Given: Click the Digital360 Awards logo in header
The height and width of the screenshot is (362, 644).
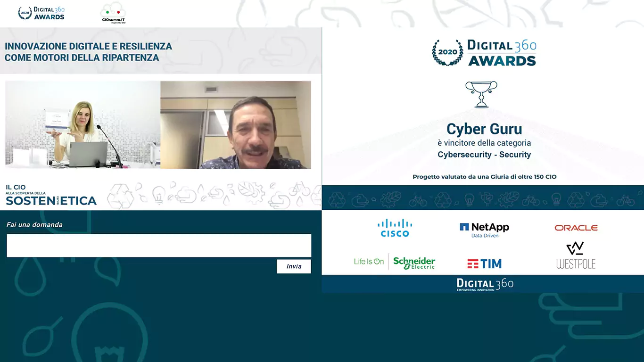Looking at the screenshot, I should point(41,13).
